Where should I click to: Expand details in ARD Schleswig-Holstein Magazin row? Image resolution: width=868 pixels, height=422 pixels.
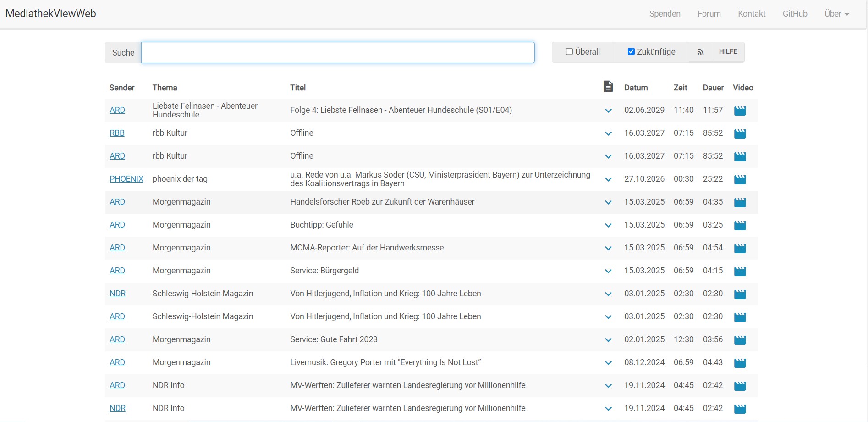point(608,317)
